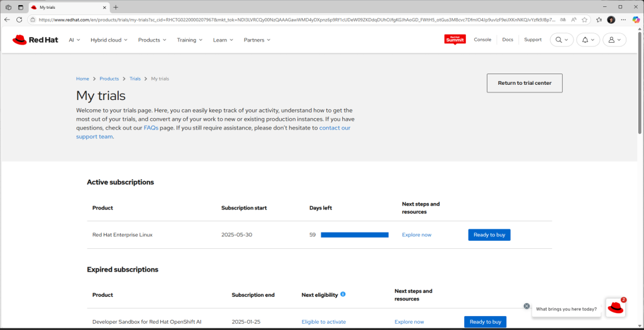644x330 pixels.
Task: Click the Next eligibility info icon
Action: (x=343, y=294)
